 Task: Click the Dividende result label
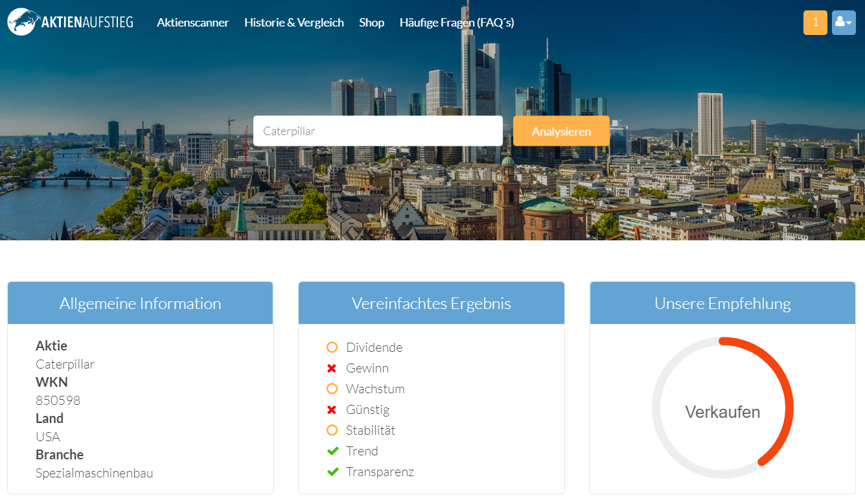pos(375,347)
